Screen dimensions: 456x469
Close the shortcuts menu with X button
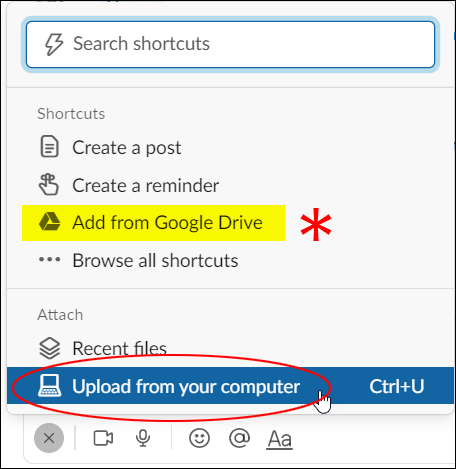click(x=49, y=438)
